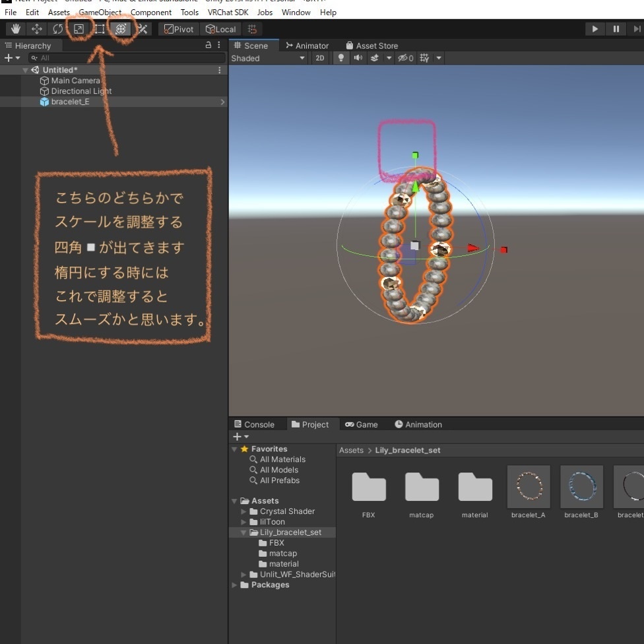Image resolution: width=644 pixels, height=644 pixels.
Task: Toggle Pivot handle position
Action: pos(179,29)
